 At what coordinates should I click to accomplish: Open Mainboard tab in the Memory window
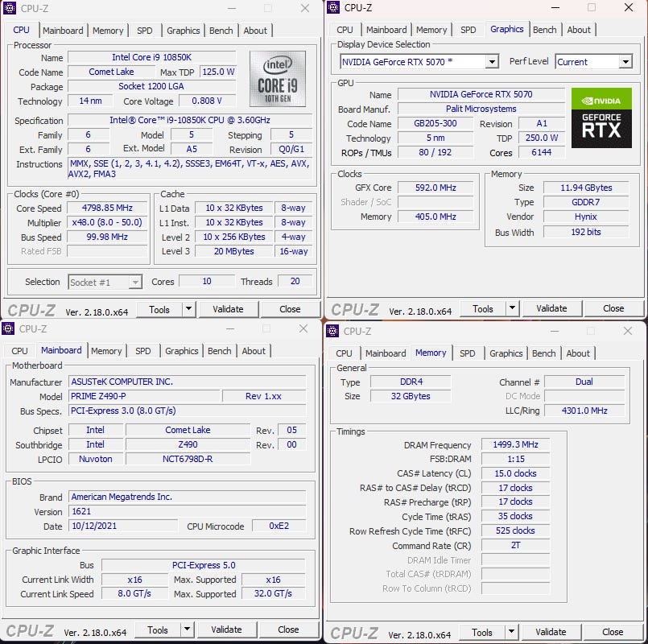pyautogui.click(x=386, y=353)
